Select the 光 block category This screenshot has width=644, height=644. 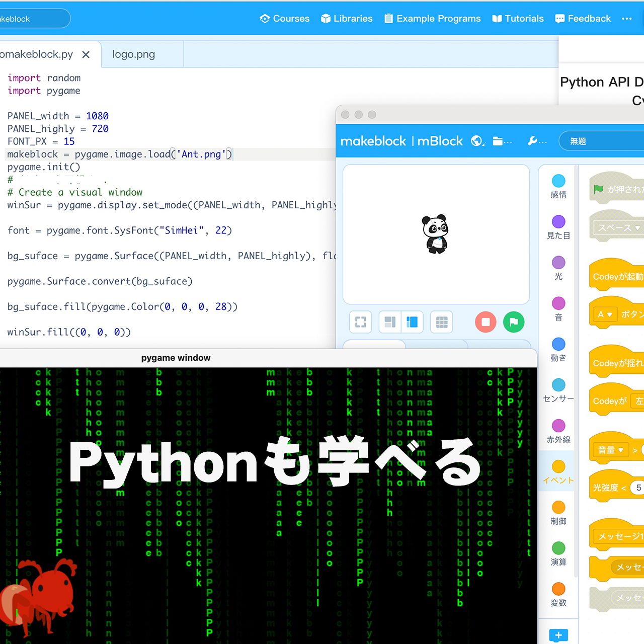(558, 268)
